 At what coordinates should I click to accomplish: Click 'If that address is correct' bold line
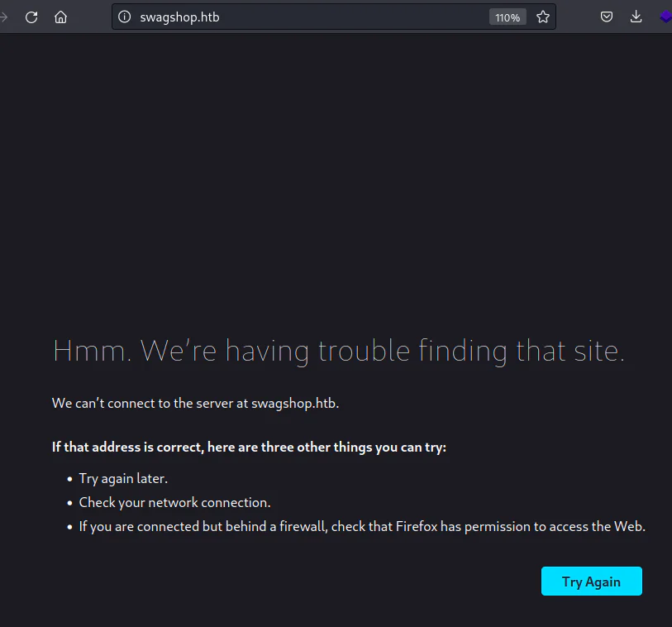249,447
